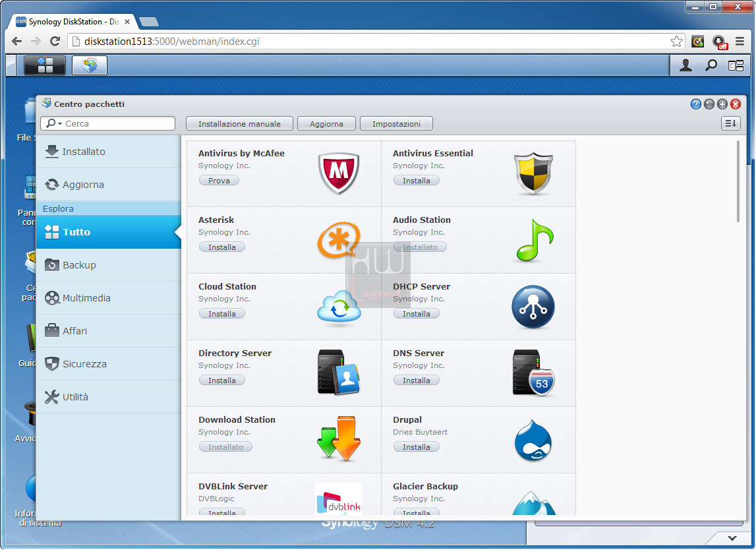Screen dimensions: 756x550
Task: Click Installa for Drupal
Action: click(416, 446)
